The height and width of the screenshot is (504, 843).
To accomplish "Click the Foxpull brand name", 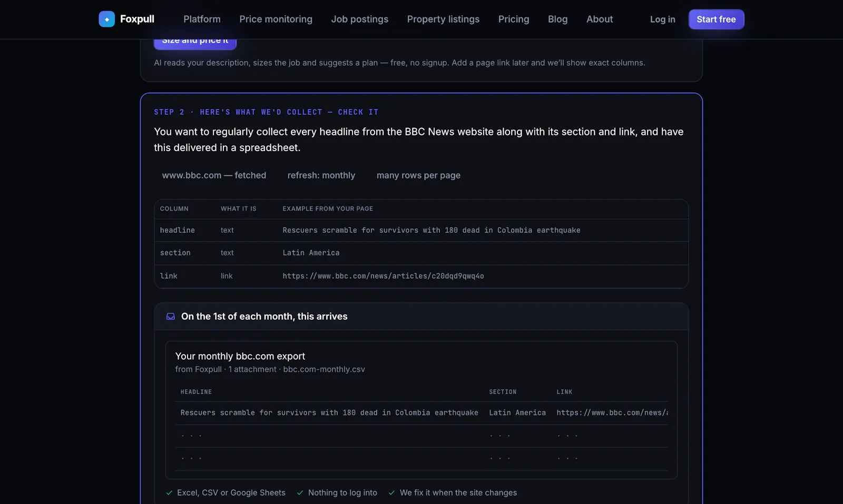I will [x=137, y=19].
